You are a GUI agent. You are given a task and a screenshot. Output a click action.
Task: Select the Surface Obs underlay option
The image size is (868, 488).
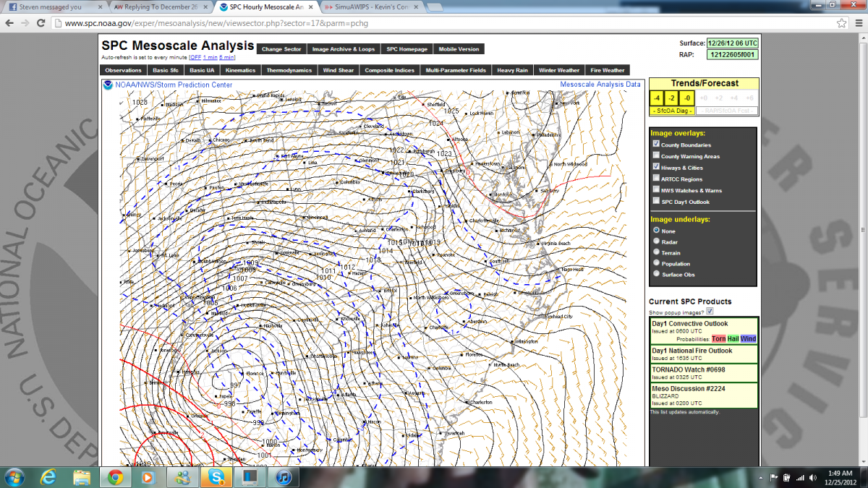point(656,274)
